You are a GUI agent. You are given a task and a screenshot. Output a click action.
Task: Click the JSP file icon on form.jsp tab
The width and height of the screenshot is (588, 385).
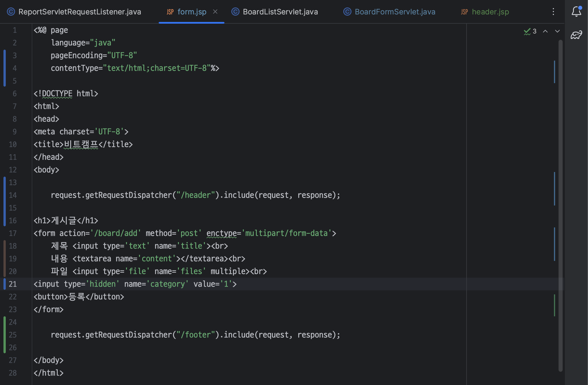[170, 12]
